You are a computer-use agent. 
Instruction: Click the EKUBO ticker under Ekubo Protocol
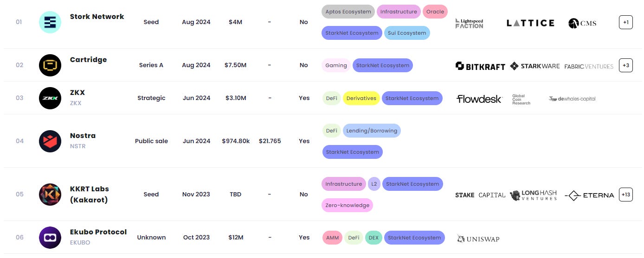click(x=80, y=243)
